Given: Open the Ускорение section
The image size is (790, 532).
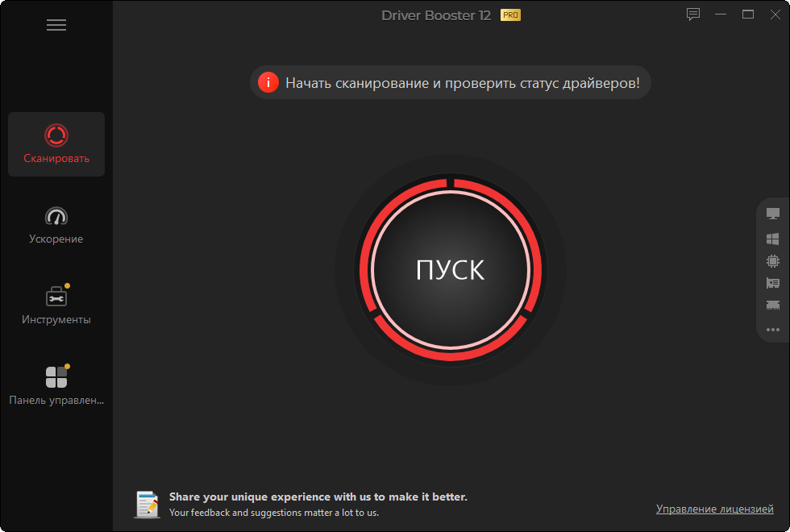Looking at the screenshot, I should tap(56, 225).
